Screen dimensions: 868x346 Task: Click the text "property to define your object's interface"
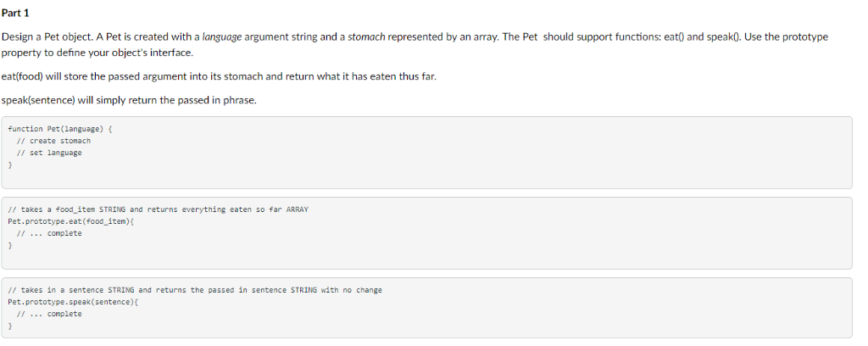pos(97,53)
